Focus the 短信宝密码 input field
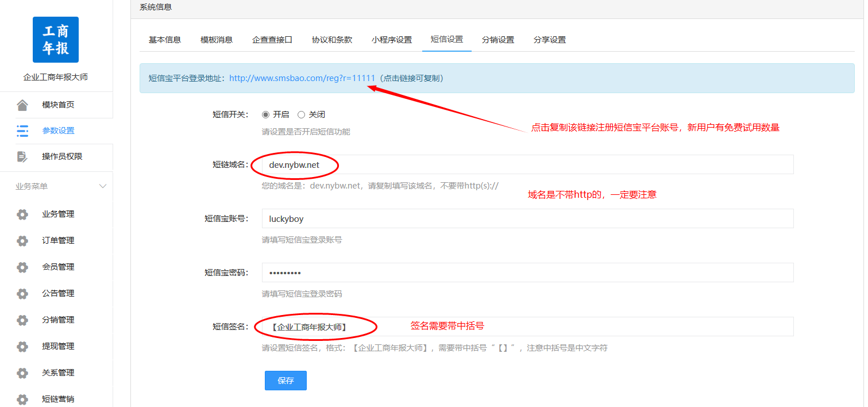This screenshot has width=868, height=407. click(x=527, y=272)
